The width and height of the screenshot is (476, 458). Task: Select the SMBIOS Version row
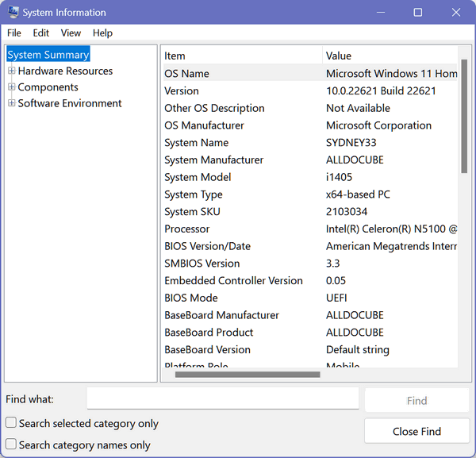pyautogui.click(x=310, y=264)
